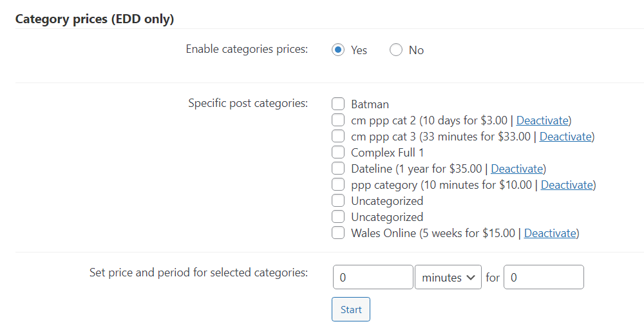
Task: Check the Complex Full 1 checkbox
Action: pos(338,152)
